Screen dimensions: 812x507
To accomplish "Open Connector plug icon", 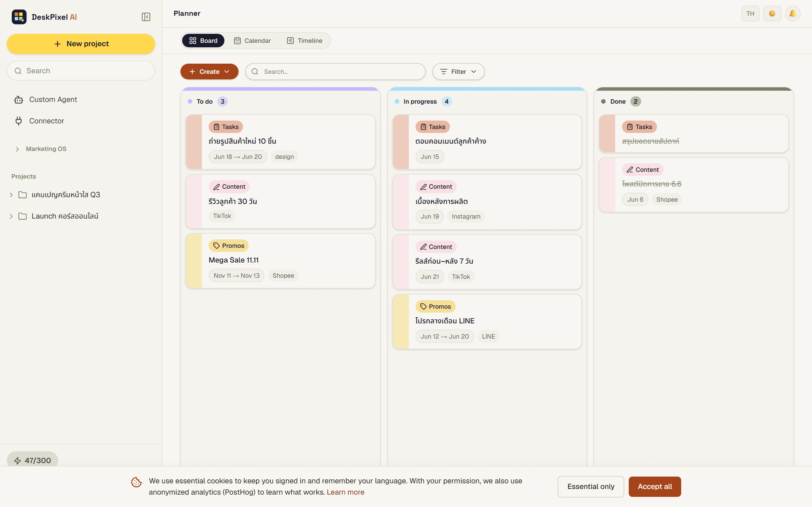I will click(18, 121).
